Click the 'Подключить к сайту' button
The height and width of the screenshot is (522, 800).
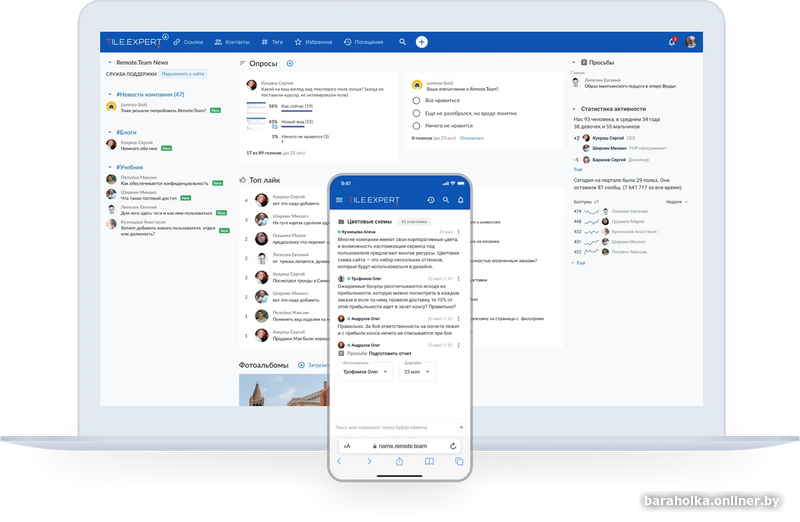pyautogui.click(x=183, y=74)
